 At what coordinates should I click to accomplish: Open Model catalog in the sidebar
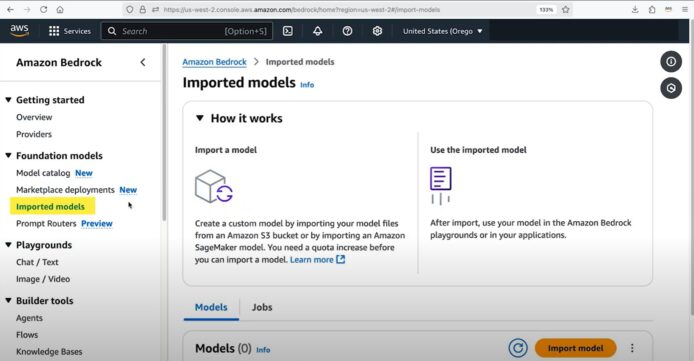pyautogui.click(x=43, y=173)
